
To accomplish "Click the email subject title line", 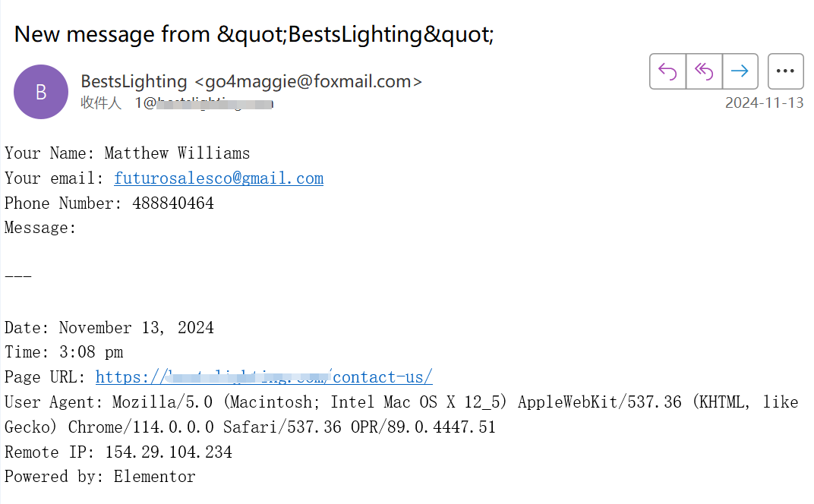I will [x=254, y=34].
